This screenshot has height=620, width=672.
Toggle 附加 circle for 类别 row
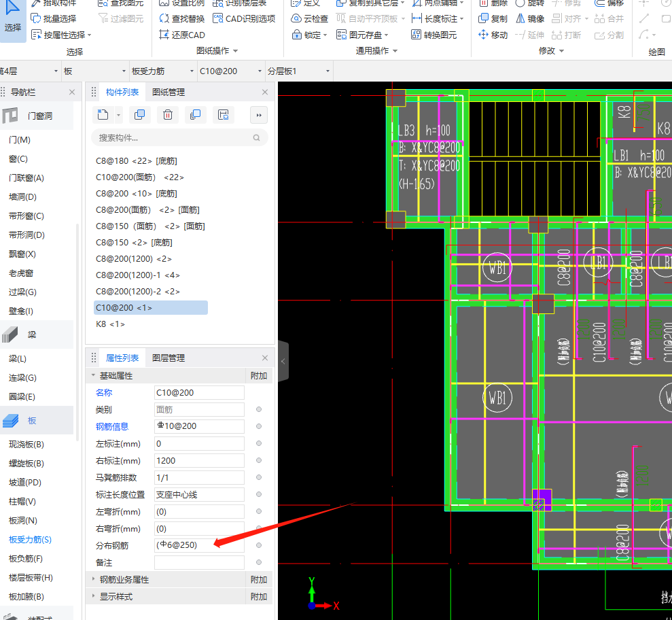tap(259, 409)
